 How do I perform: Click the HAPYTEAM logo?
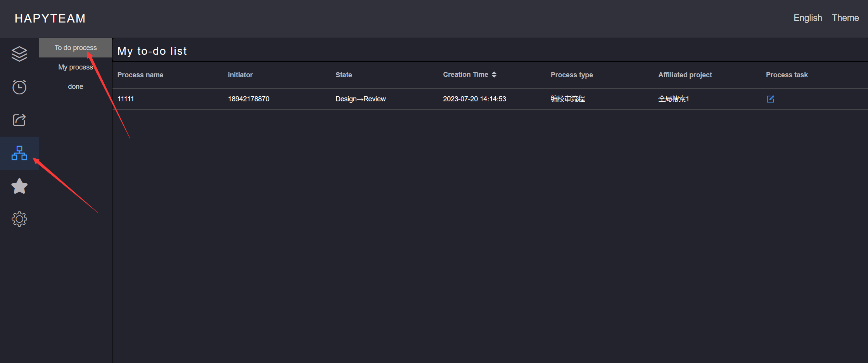point(50,18)
